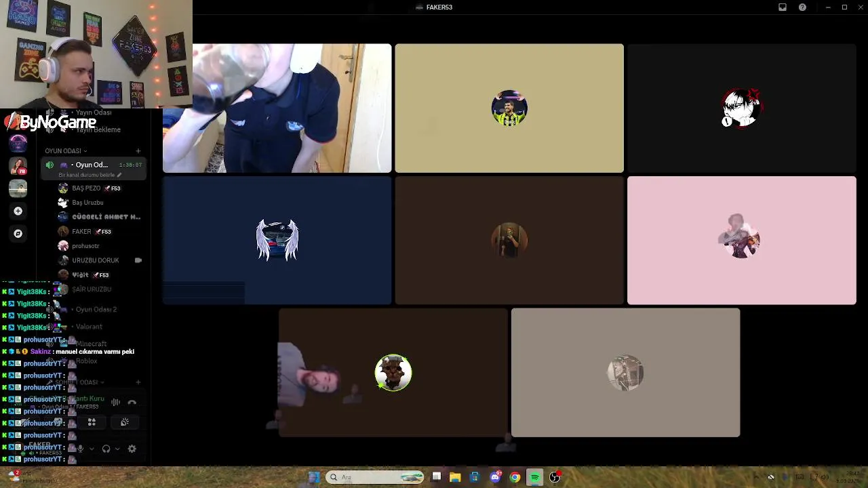
Task: Join the Roblox voice channel
Action: click(x=94, y=361)
